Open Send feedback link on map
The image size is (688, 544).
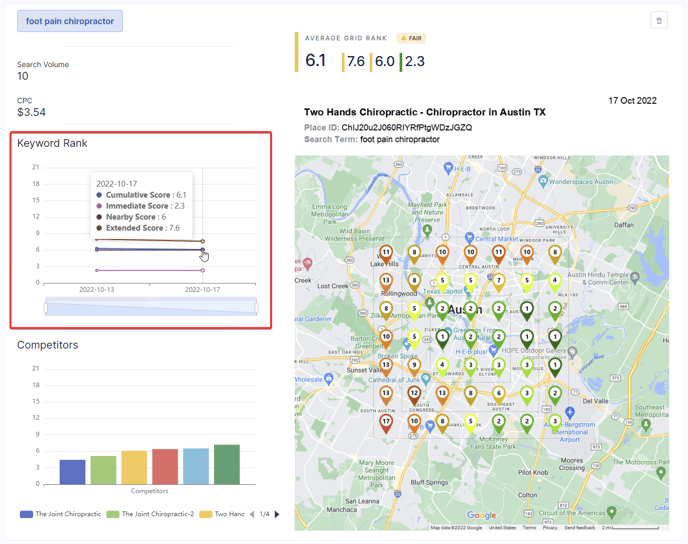(579, 527)
